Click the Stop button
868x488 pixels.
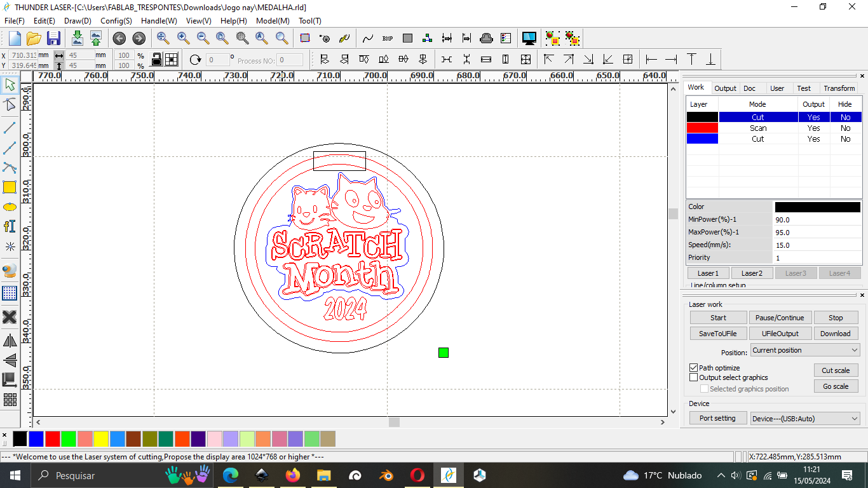(836, 318)
